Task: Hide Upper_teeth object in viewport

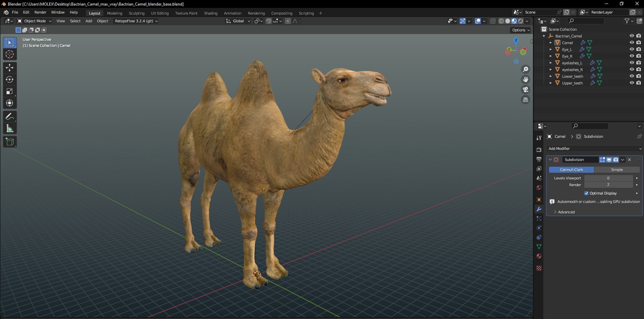Action: (632, 83)
